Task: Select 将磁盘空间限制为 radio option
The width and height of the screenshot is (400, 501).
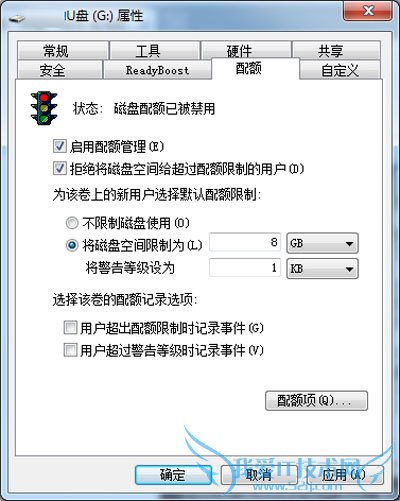Action: click(x=72, y=245)
